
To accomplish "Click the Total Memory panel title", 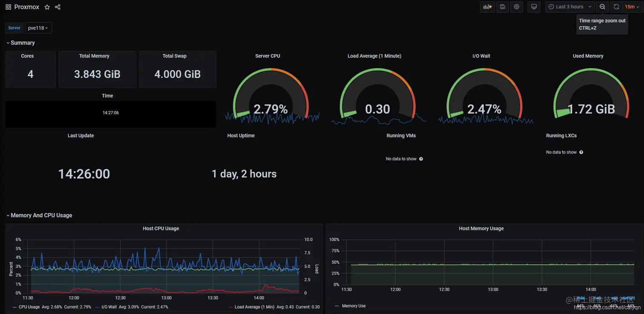I will pos(94,56).
